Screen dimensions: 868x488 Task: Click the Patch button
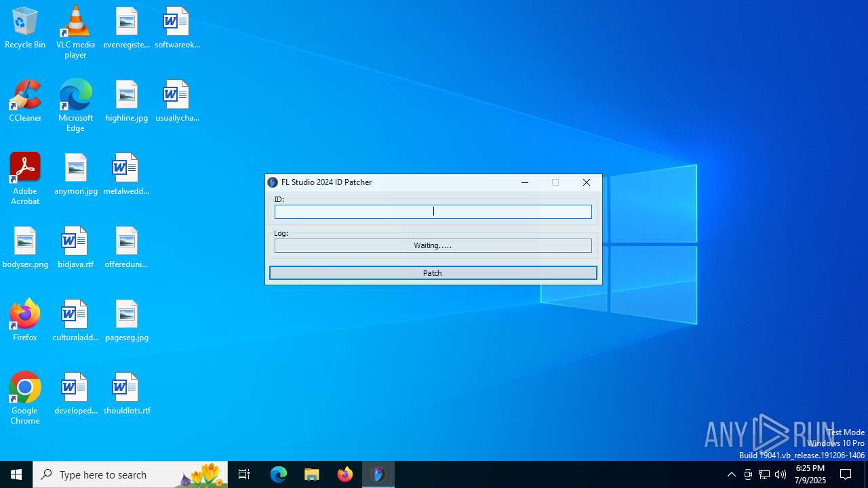(433, 273)
